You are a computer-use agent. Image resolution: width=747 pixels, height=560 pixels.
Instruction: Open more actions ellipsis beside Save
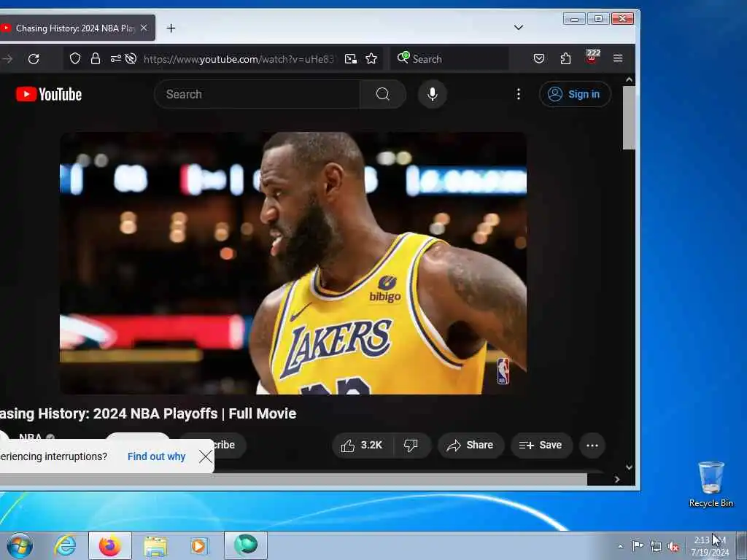coord(592,446)
